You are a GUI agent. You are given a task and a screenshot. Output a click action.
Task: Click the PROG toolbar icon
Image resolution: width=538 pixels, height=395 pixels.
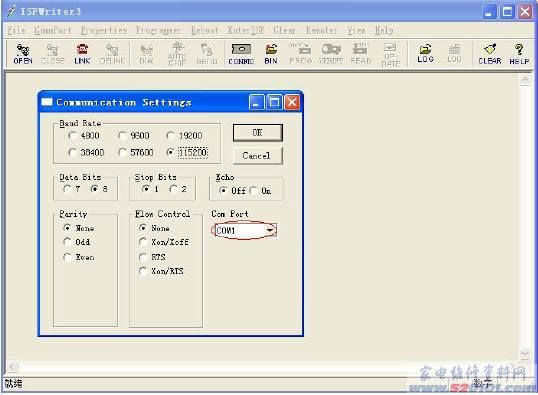300,54
